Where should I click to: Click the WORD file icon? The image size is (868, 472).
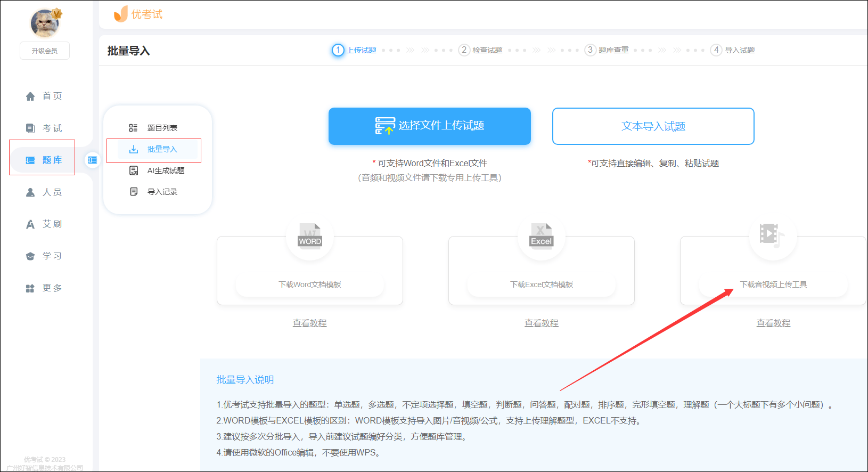310,235
